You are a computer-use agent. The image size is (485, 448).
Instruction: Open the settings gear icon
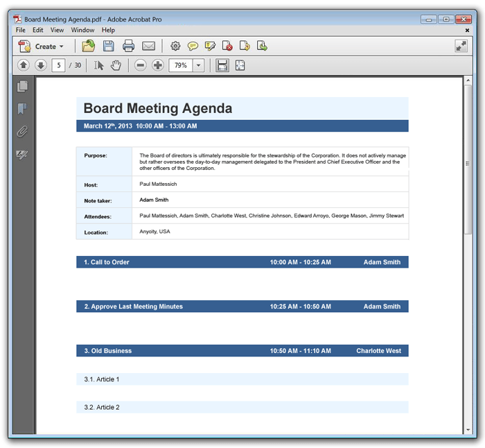point(175,46)
